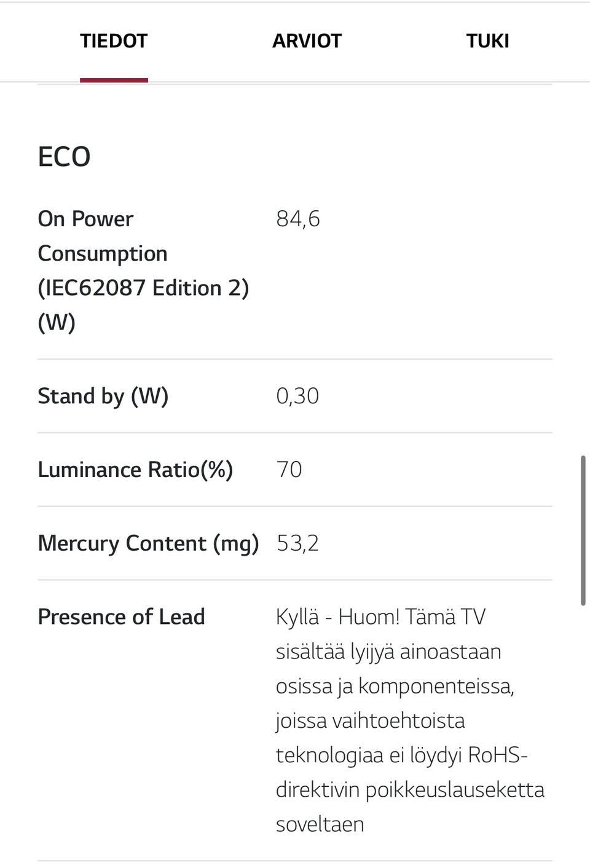Click the IEC62087 Edition 2 text

[143, 288]
